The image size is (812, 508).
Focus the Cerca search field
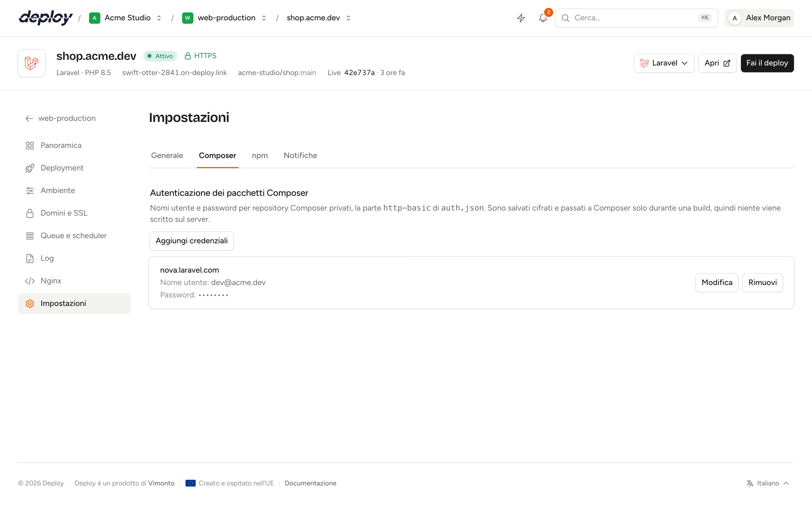636,18
